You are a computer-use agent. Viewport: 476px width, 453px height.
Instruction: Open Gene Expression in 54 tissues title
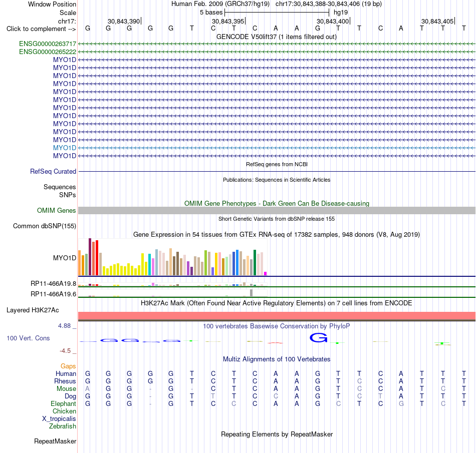pyautogui.click(x=276, y=234)
